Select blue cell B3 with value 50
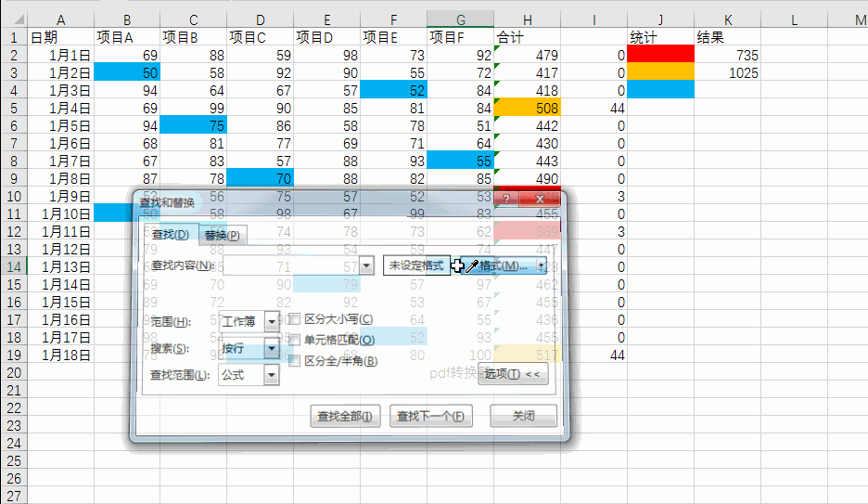The image size is (868, 504). click(x=127, y=72)
